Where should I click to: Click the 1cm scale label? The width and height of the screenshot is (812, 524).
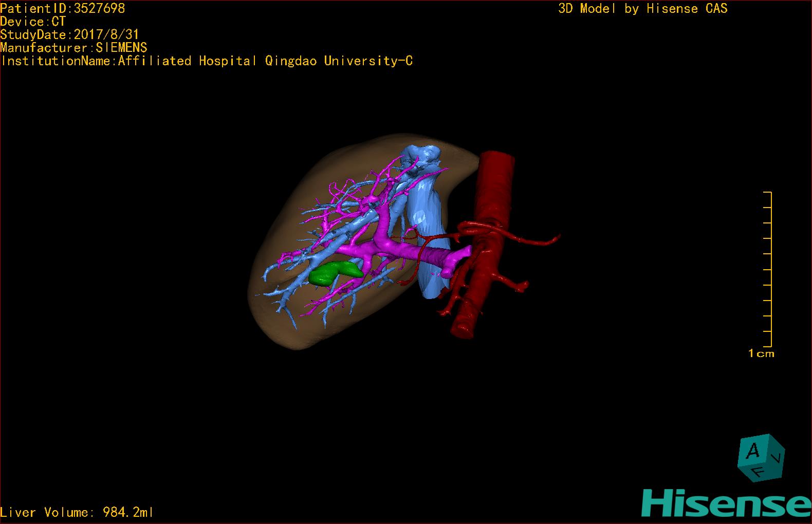[x=761, y=353]
